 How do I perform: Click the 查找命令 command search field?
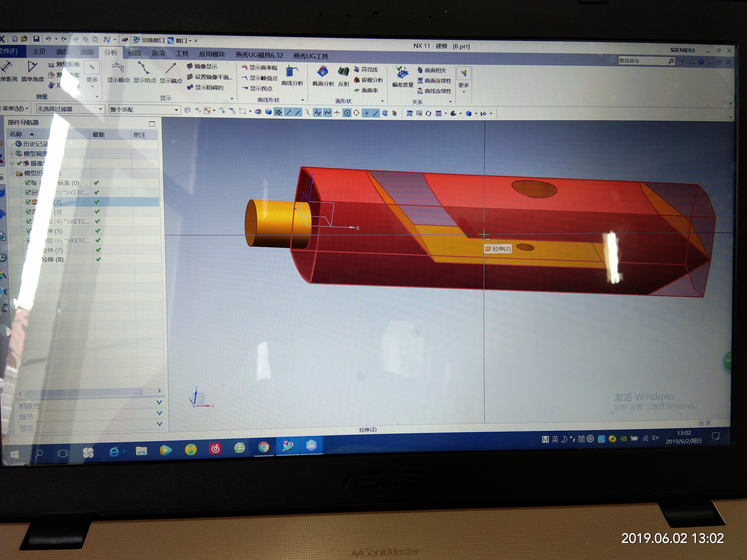pyautogui.click(x=642, y=61)
